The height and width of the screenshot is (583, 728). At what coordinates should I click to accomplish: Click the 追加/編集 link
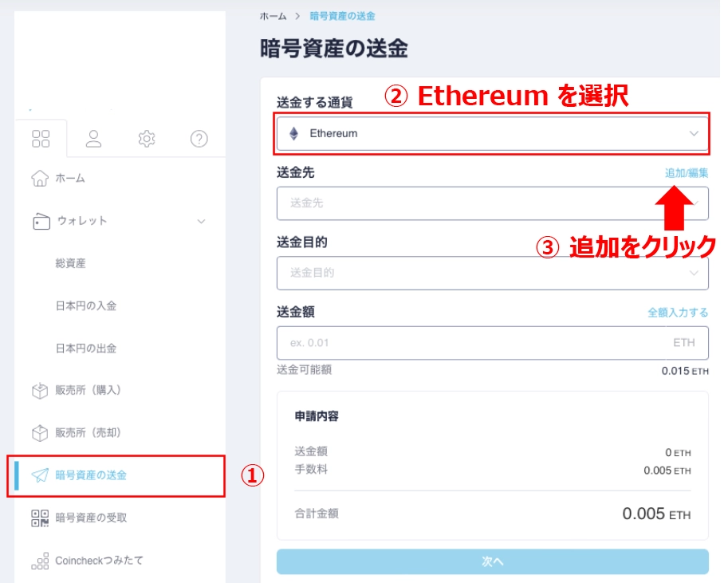[687, 173]
